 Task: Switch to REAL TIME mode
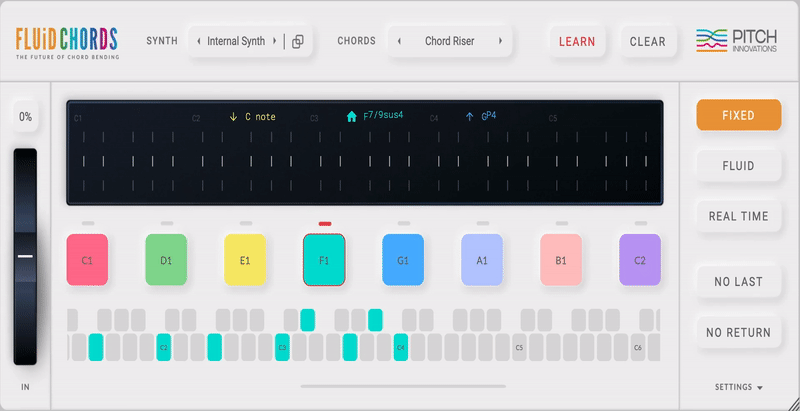click(738, 216)
